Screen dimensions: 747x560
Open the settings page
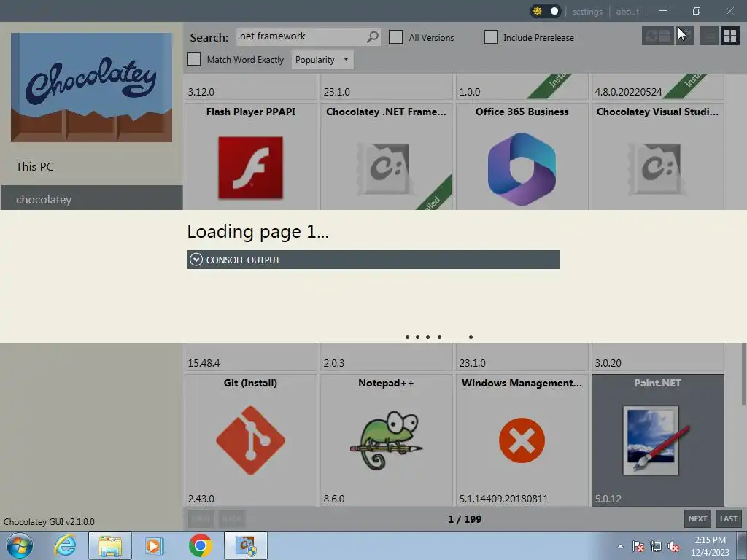(587, 12)
